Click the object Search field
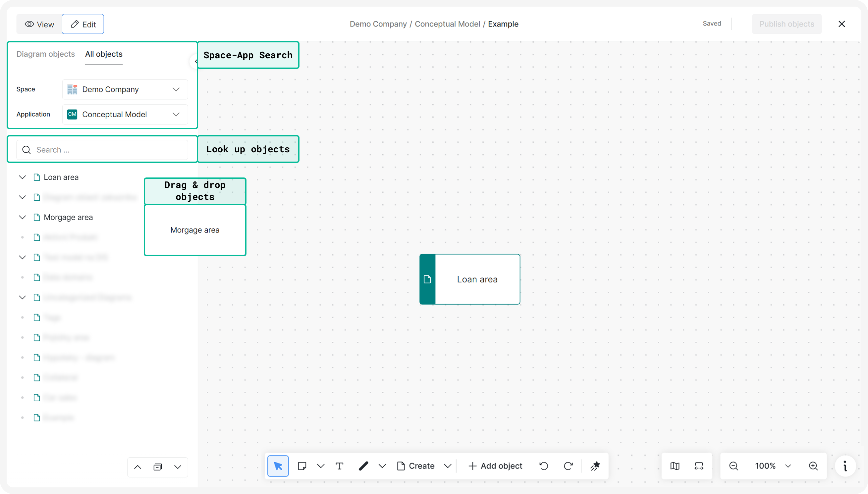868x494 pixels. pos(102,150)
